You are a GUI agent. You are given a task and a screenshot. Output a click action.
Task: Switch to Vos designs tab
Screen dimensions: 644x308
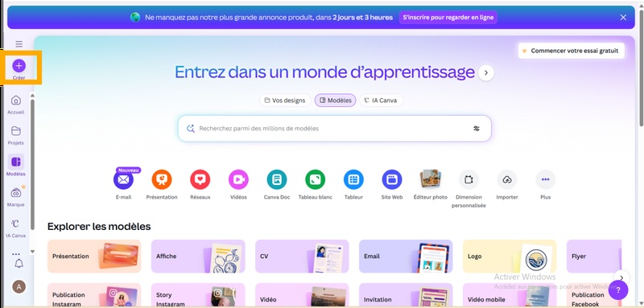(285, 100)
